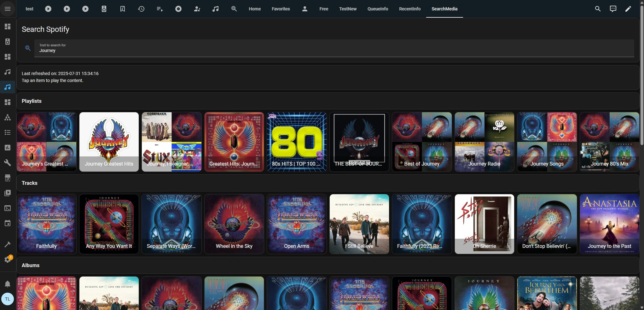Play the Journey's Greatest playlist

click(x=47, y=142)
